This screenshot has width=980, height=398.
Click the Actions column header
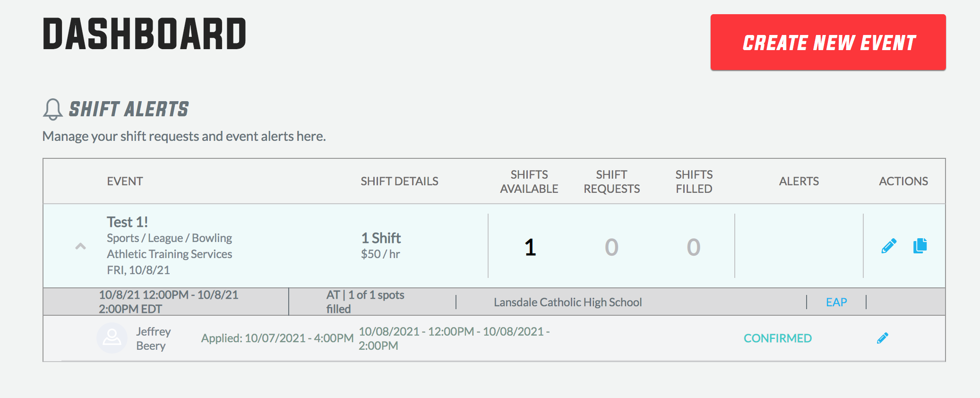[903, 181]
